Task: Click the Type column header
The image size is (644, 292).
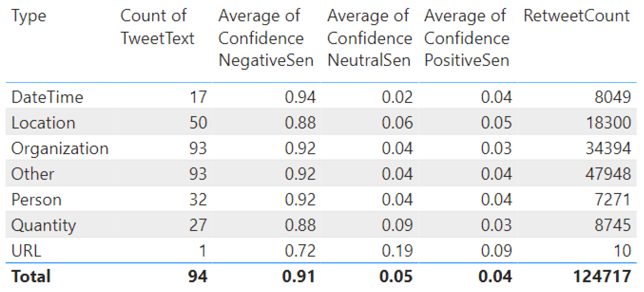Action: click(x=29, y=16)
